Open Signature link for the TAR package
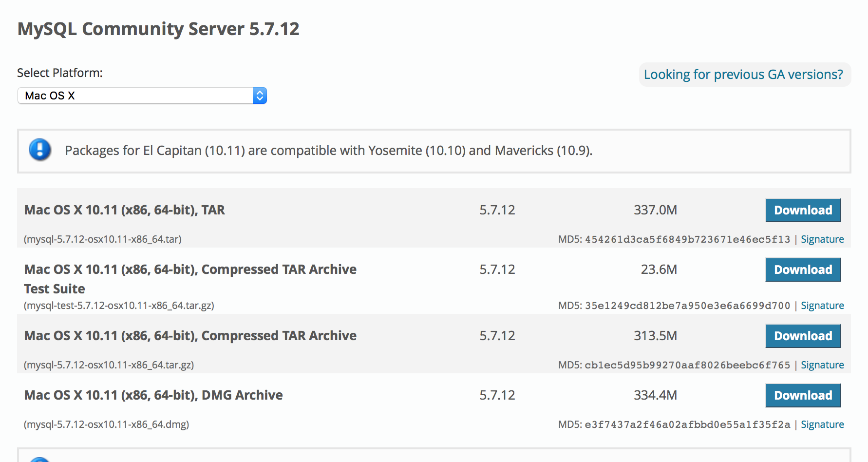 point(822,239)
